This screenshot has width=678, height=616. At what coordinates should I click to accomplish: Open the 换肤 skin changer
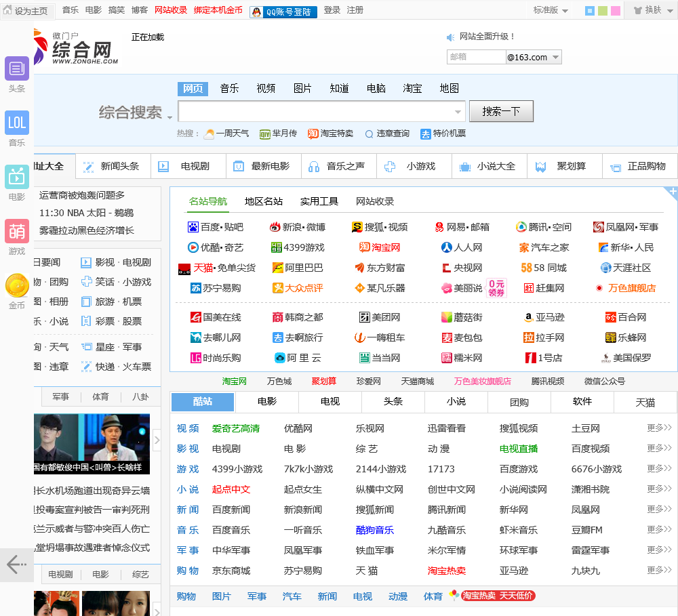(x=648, y=11)
